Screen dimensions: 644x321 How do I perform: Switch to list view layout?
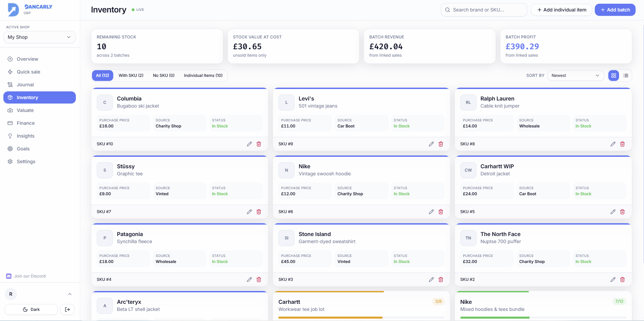626,76
